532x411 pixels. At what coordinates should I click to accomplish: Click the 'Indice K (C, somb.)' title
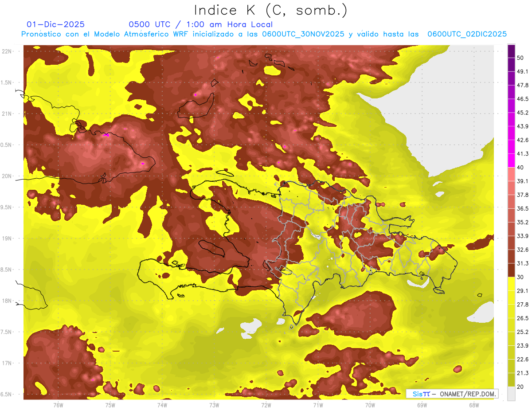pos(271,10)
